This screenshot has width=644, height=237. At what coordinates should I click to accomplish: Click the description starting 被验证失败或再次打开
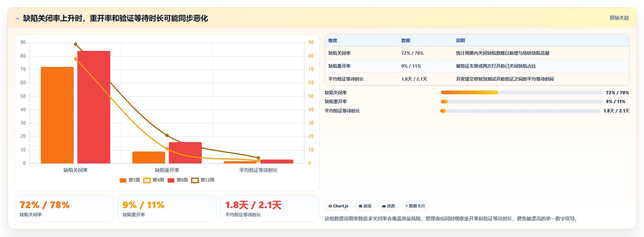496,66
